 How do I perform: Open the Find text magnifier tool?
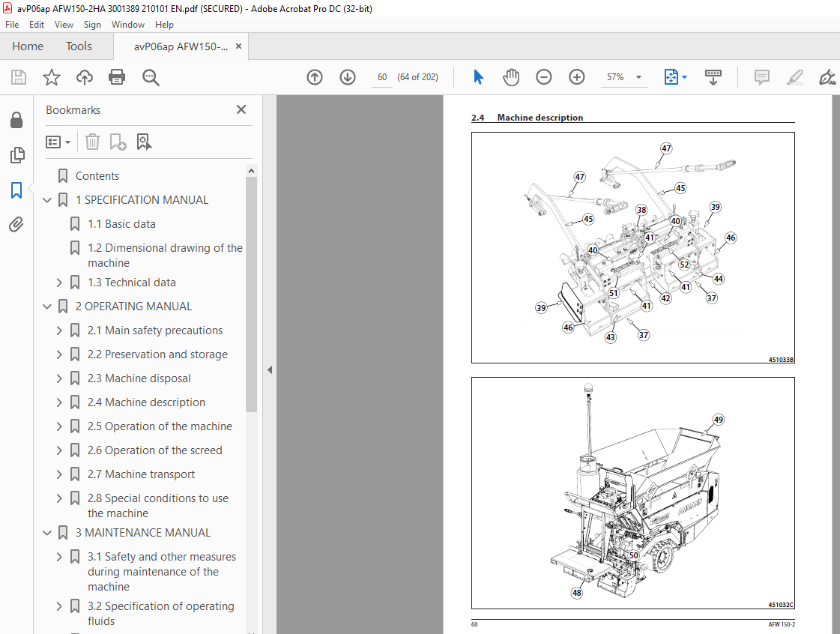coord(151,77)
